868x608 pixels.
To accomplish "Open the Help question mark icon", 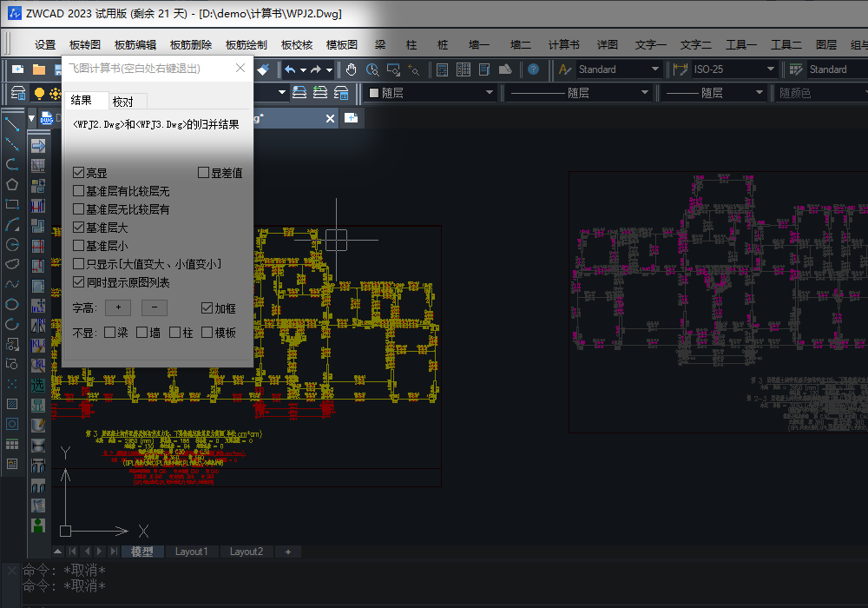I will click(x=533, y=69).
